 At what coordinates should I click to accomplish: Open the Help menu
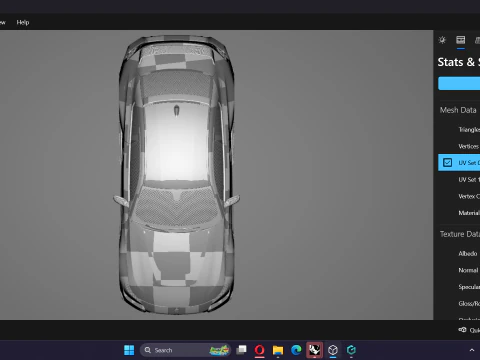click(x=23, y=22)
